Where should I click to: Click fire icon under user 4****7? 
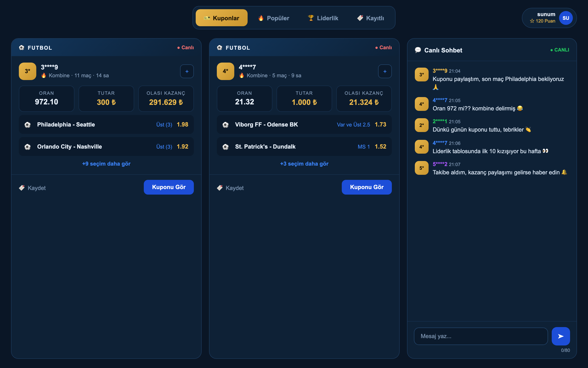[242, 75]
